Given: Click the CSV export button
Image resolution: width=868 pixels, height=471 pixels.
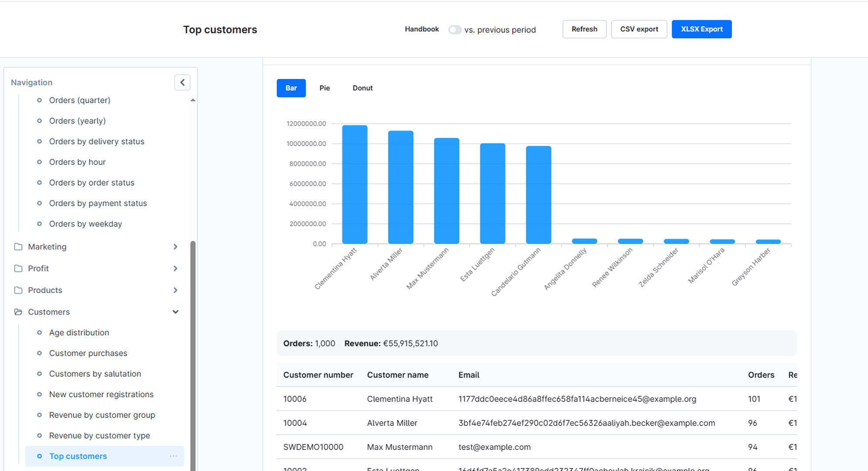Looking at the screenshot, I should 639,29.
